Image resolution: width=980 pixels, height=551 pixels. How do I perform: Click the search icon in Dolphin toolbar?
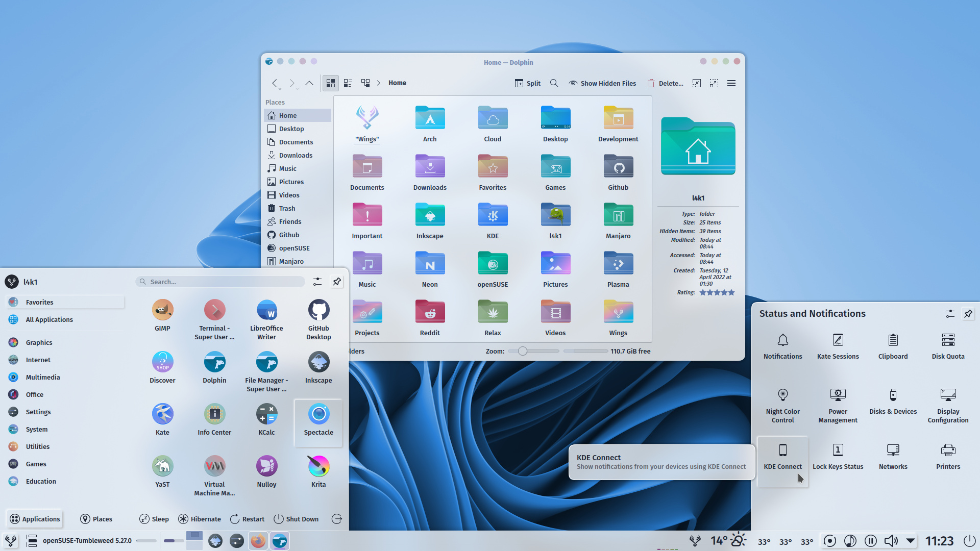point(554,83)
